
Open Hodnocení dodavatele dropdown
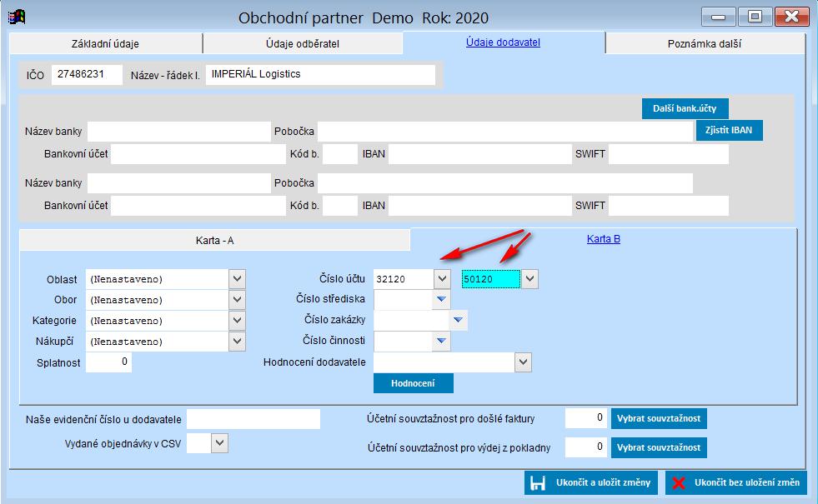(524, 362)
